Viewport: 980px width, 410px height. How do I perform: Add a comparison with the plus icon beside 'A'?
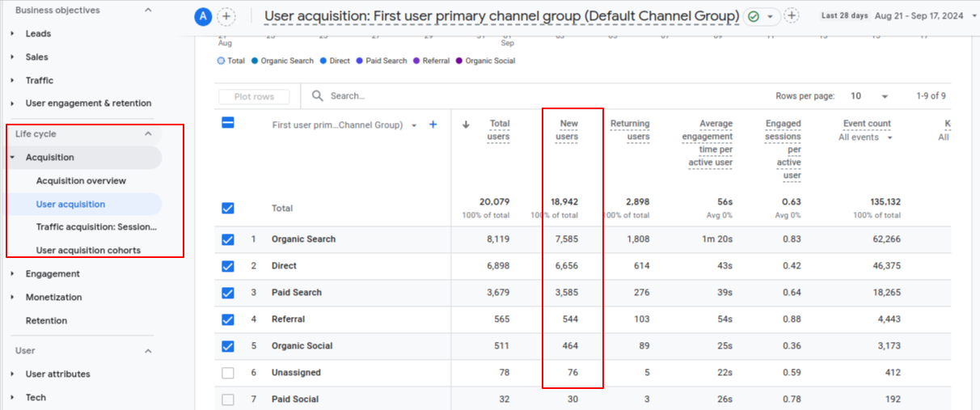click(226, 16)
